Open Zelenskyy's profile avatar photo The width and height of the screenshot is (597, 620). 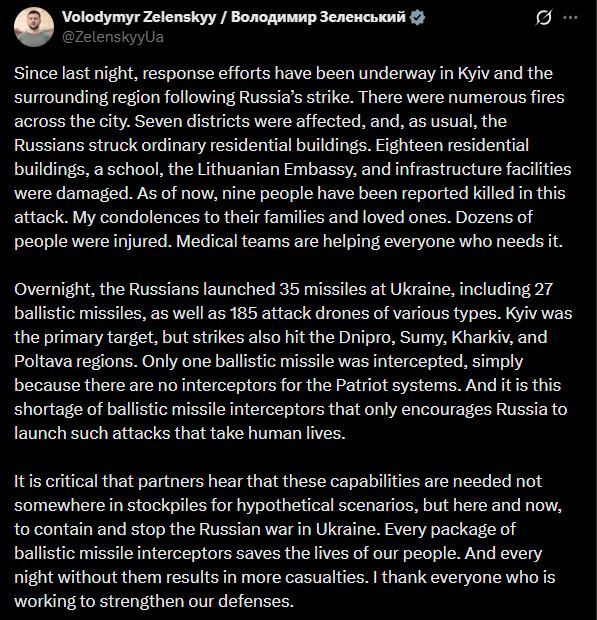(34, 27)
